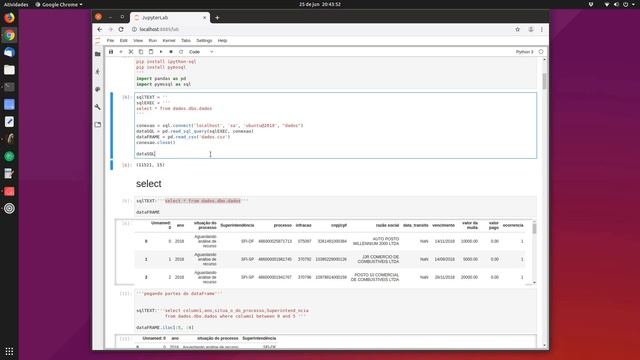Open the File menu

tap(110, 41)
